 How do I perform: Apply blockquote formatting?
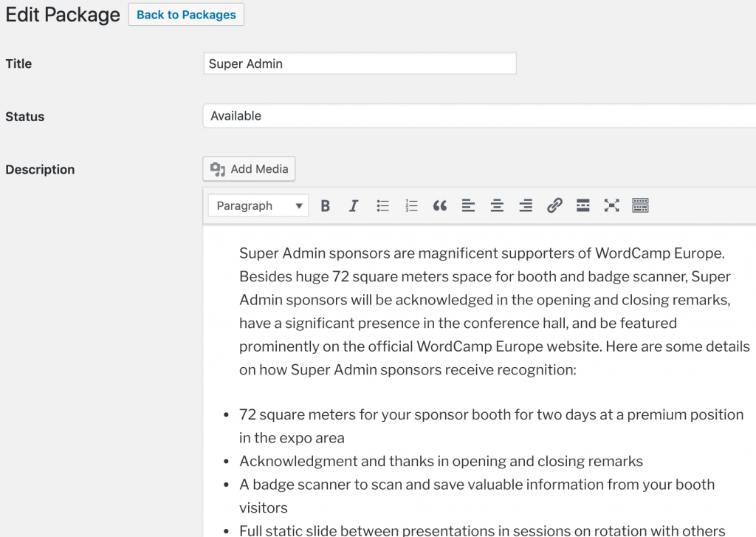click(440, 206)
